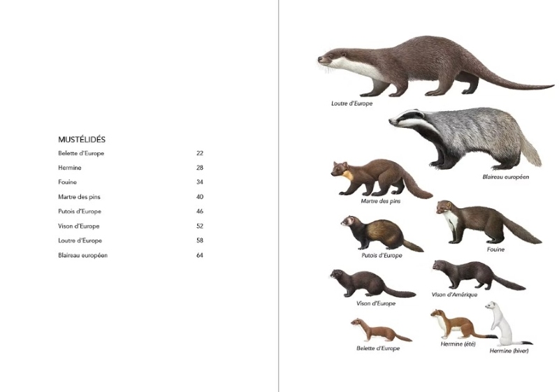
Task: Select the Putois d'Europe contents entry
Action: pos(80,211)
